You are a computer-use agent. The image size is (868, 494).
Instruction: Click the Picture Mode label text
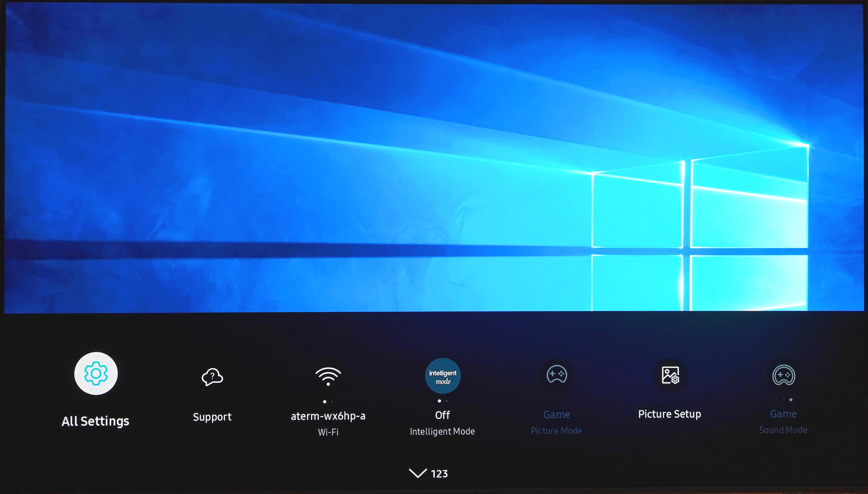[557, 431]
